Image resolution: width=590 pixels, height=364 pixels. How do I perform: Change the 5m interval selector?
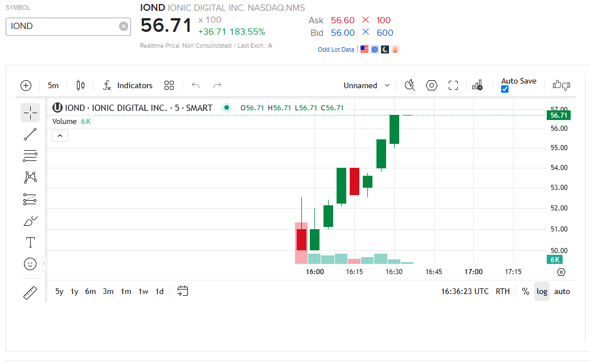click(53, 86)
